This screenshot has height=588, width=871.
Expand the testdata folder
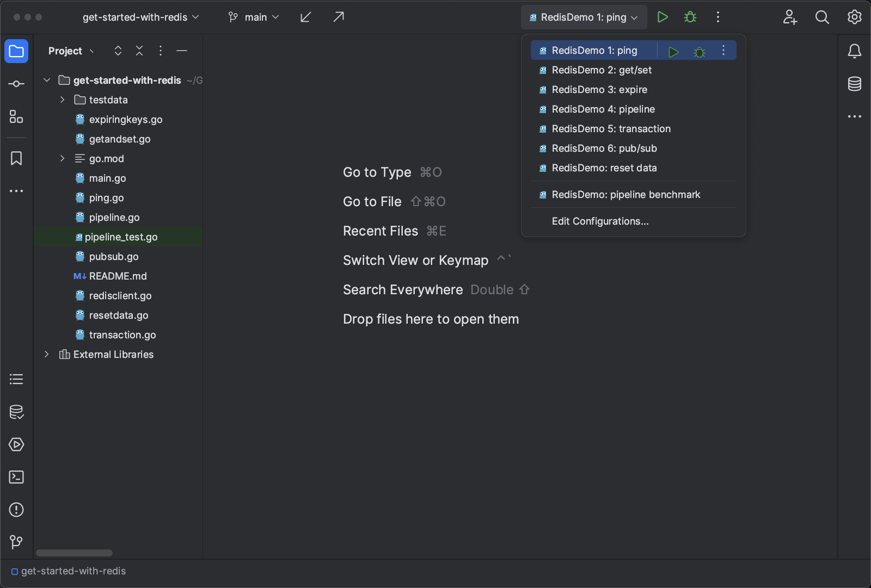(x=62, y=100)
